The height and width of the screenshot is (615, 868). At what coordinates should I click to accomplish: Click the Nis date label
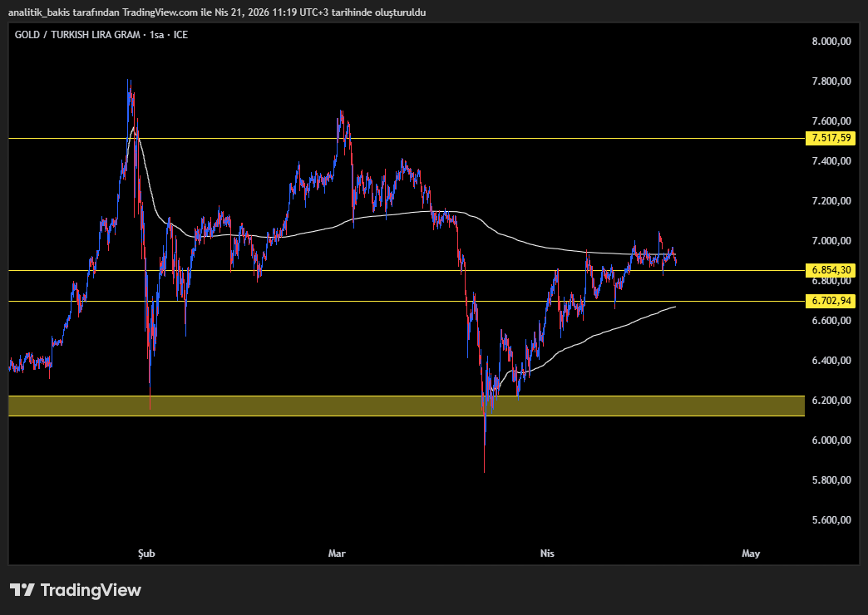coord(547,553)
